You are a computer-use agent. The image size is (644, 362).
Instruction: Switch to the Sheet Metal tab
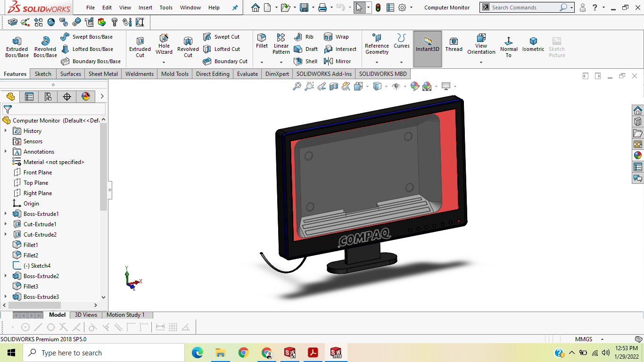103,74
